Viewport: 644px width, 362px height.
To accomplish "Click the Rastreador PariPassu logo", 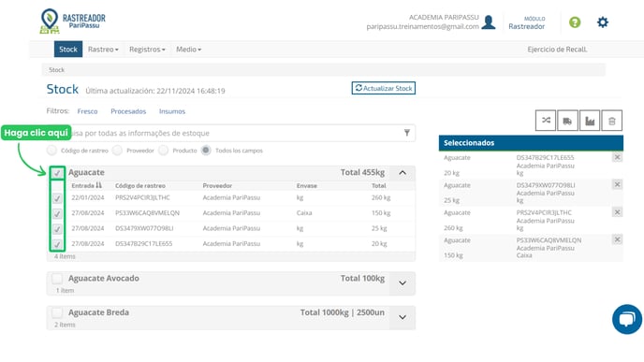I will click(x=73, y=22).
